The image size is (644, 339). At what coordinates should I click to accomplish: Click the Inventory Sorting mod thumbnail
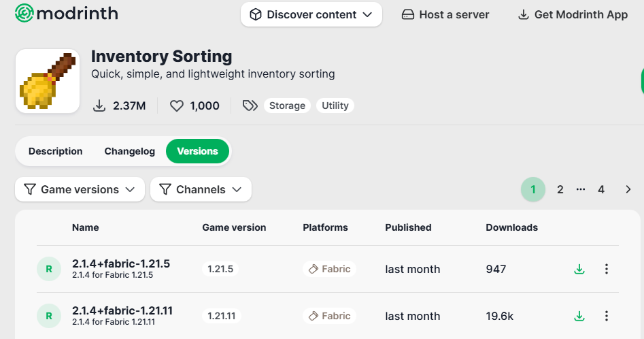(x=48, y=81)
